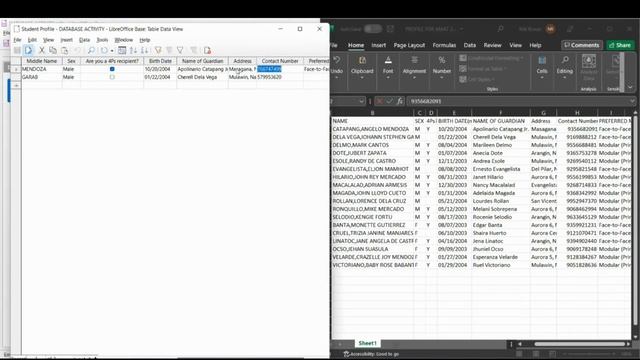This screenshot has height=360, width=640.
Task: Expand the Excel formula bar chevron
Action: [632, 101]
